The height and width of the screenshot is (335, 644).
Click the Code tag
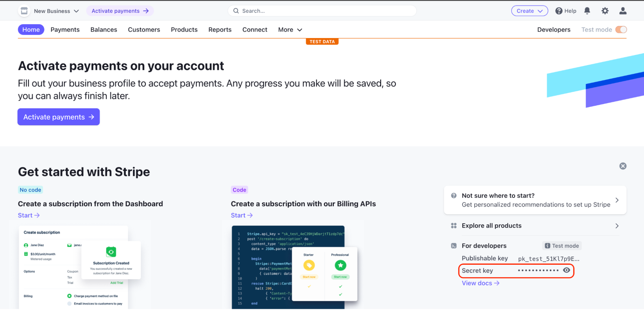pos(239,190)
